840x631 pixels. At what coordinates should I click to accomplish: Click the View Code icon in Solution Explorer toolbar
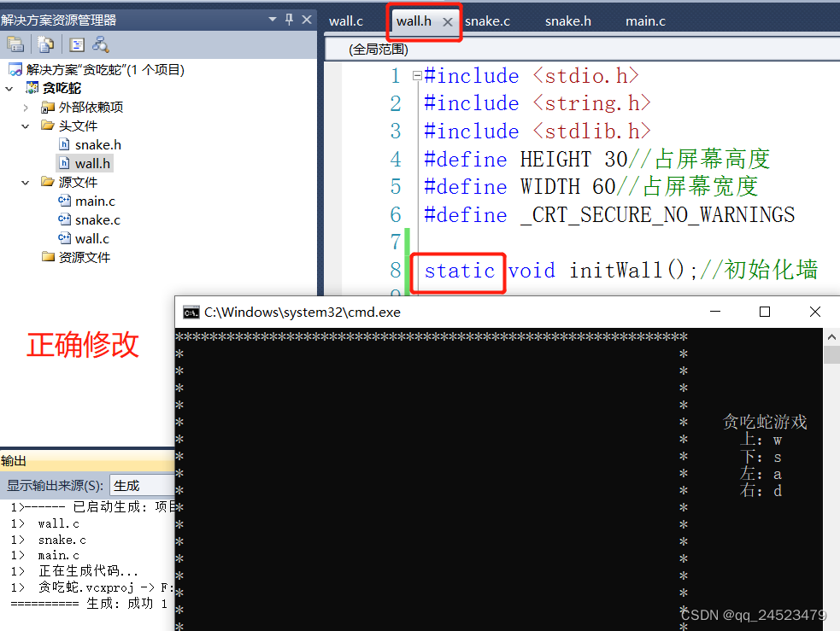(x=76, y=44)
